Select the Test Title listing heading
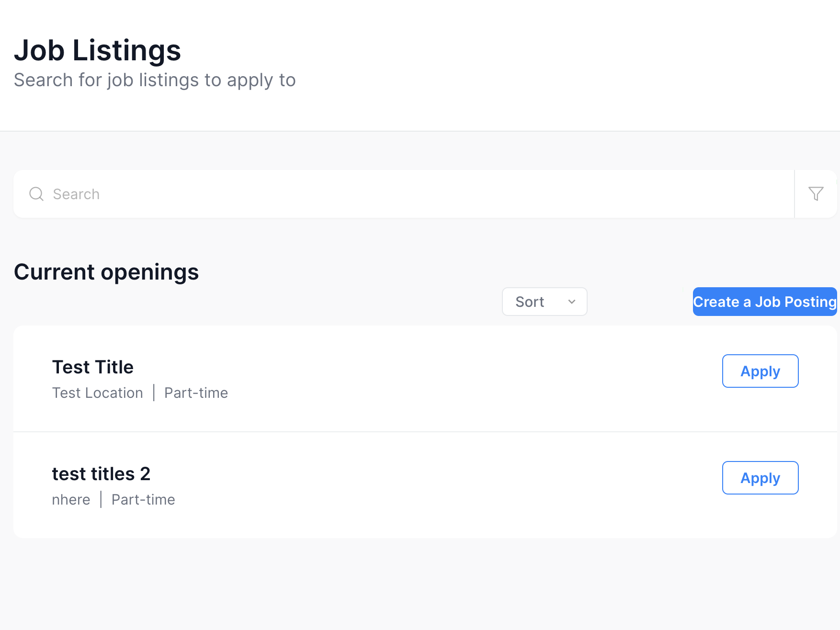840x630 pixels. [93, 367]
